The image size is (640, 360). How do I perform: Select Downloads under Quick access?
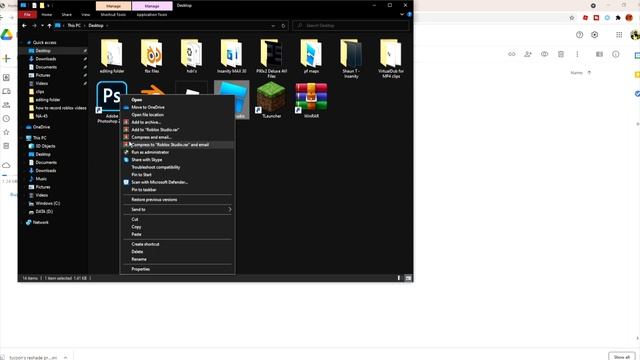click(46, 59)
